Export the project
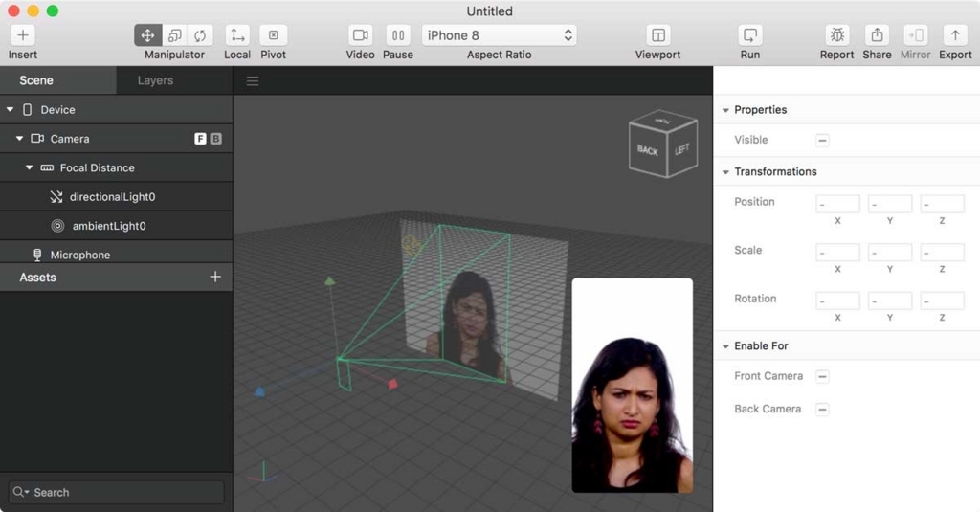The width and height of the screenshot is (980, 512). (x=955, y=35)
